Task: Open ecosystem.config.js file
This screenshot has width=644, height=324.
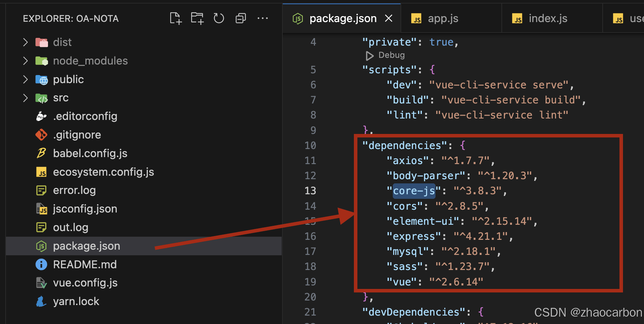Action: 103,172
